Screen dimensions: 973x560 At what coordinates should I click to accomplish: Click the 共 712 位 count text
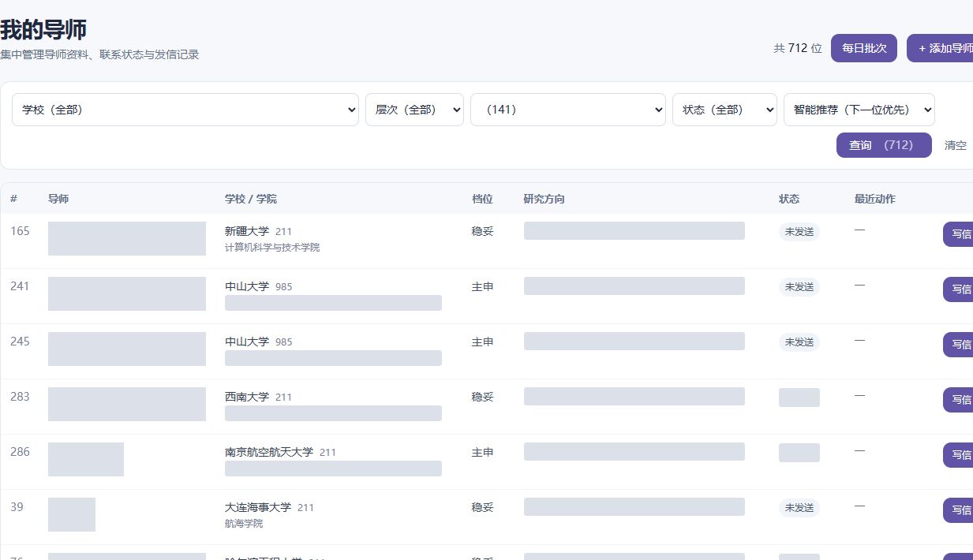[x=798, y=48]
